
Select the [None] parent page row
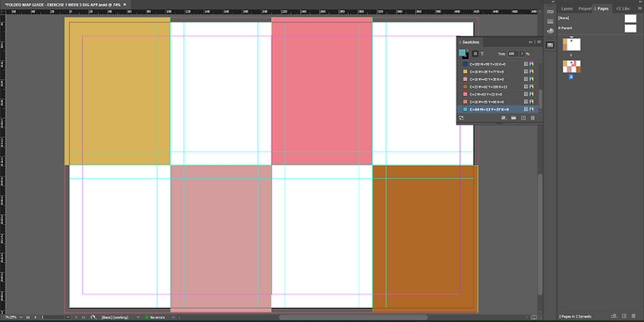pos(597,18)
